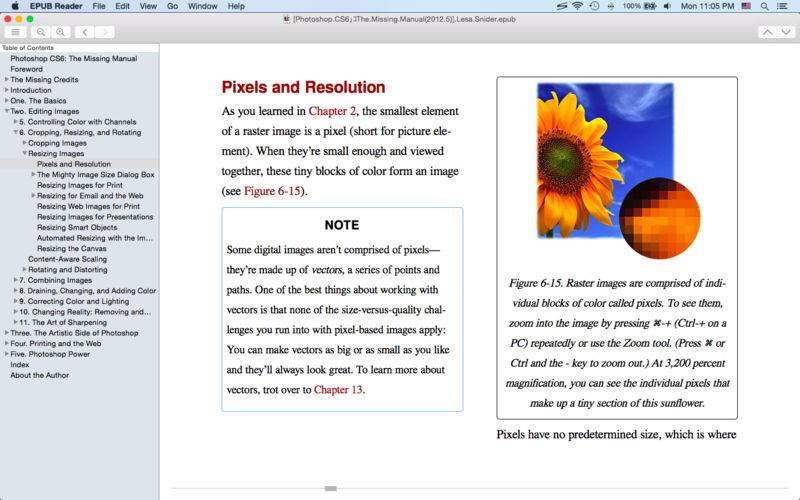Screen dimensions: 800x500
Task: Expand Three. The Artistic Side of Photoshop
Action: point(7,333)
